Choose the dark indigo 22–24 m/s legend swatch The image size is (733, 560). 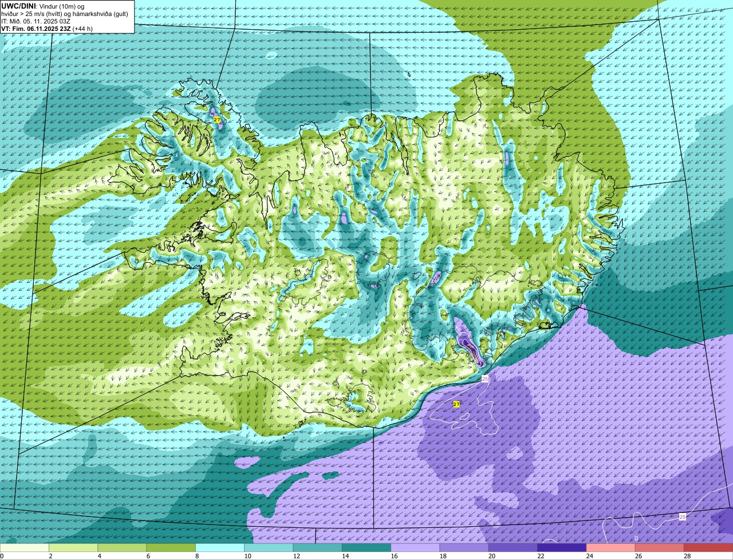pos(562,548)
